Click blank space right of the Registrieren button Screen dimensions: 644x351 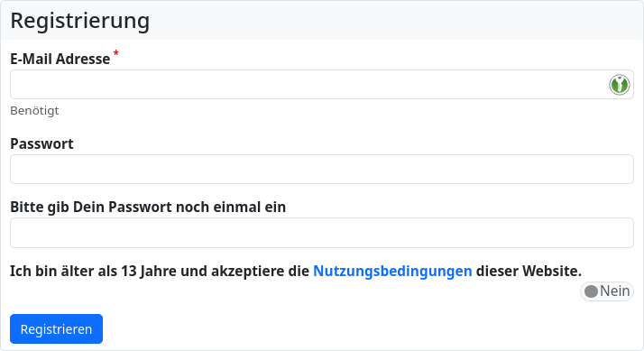point(370,328)
